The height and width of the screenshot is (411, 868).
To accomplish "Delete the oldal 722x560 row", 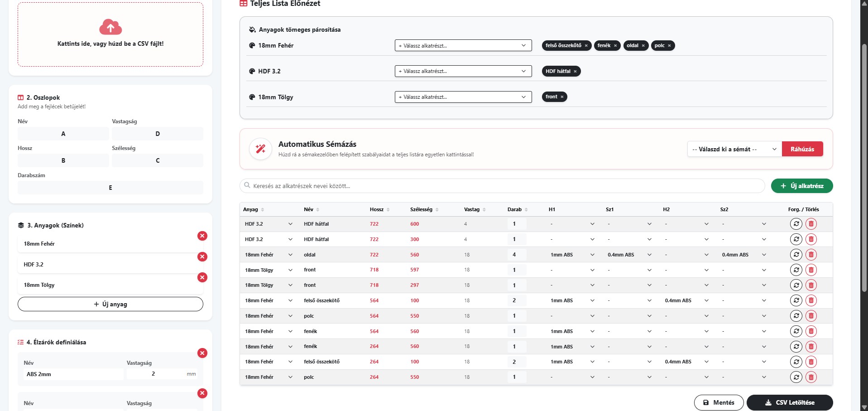I will [811, 255].
